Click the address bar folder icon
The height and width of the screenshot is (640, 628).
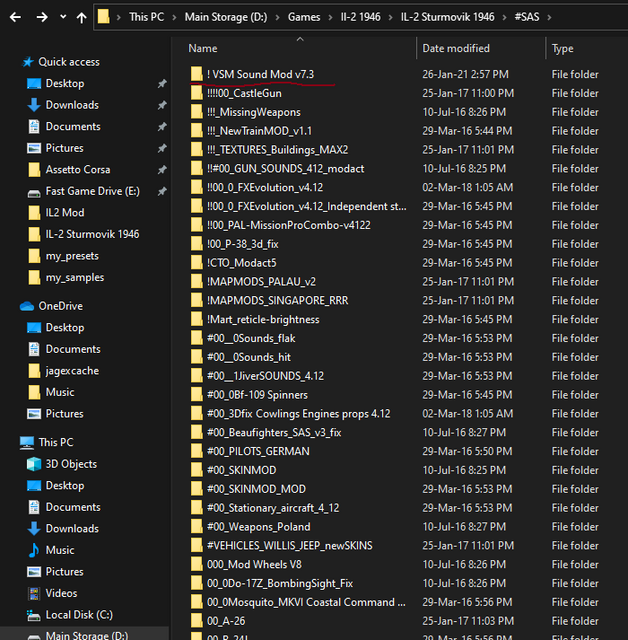pyautogui.click(x=104, y=17)
